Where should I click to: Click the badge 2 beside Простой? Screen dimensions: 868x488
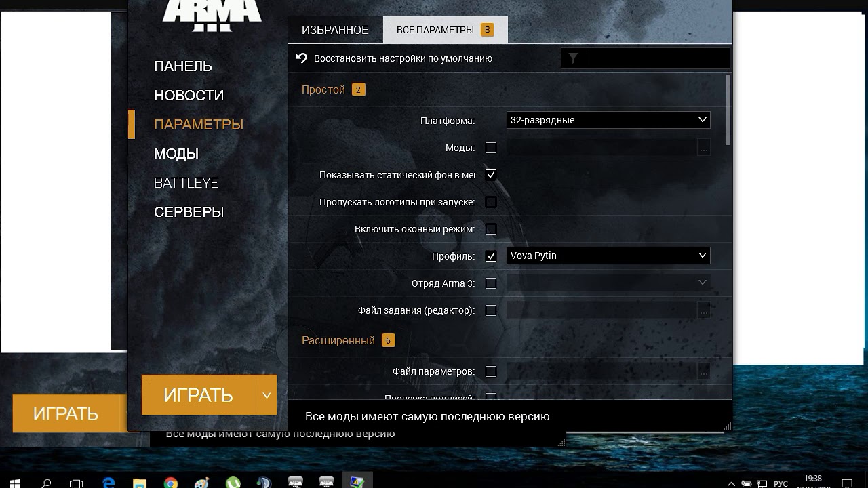coord(358,89)
